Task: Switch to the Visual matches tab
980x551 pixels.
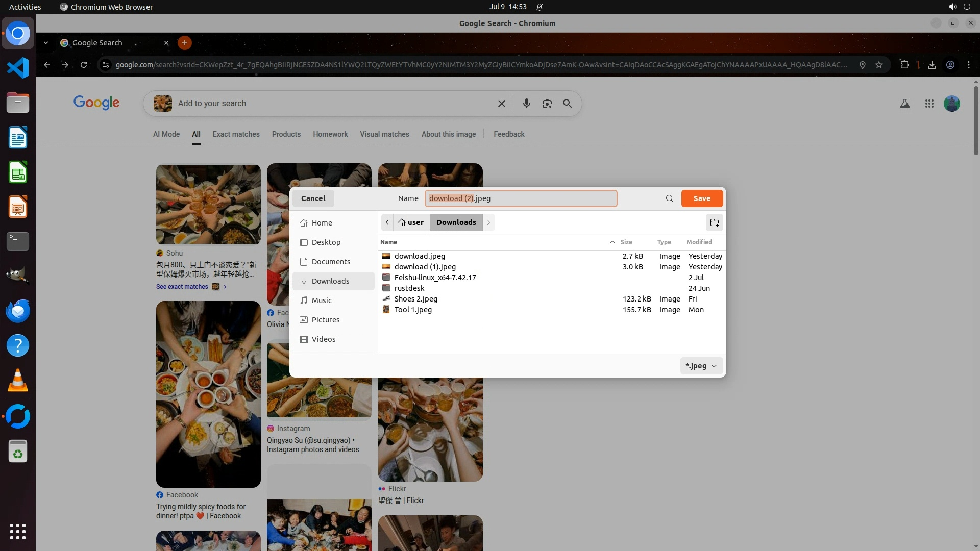Action: point(384,134)
